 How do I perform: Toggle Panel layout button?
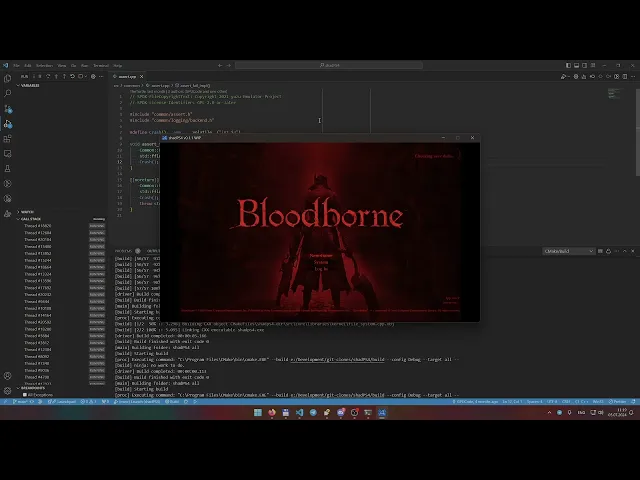[576, 65]
